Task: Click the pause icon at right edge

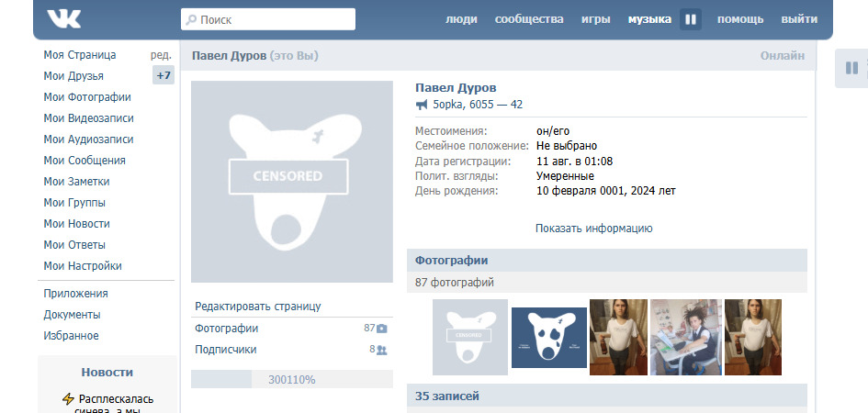Action: 852,68
